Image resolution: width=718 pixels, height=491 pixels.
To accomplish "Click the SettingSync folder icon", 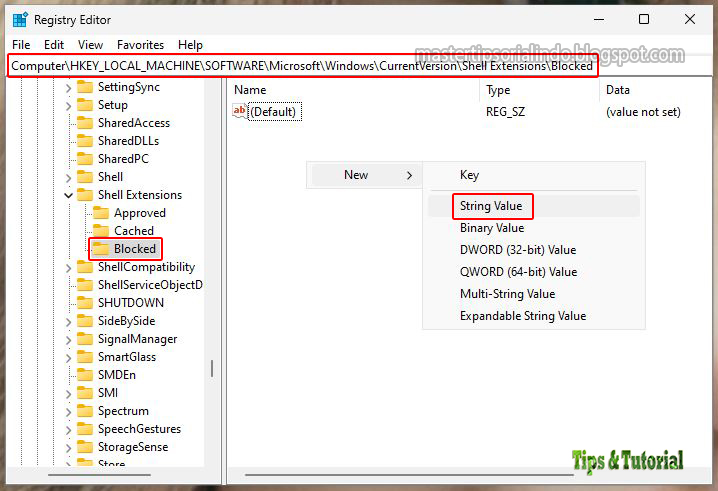I will click(85, 87).
